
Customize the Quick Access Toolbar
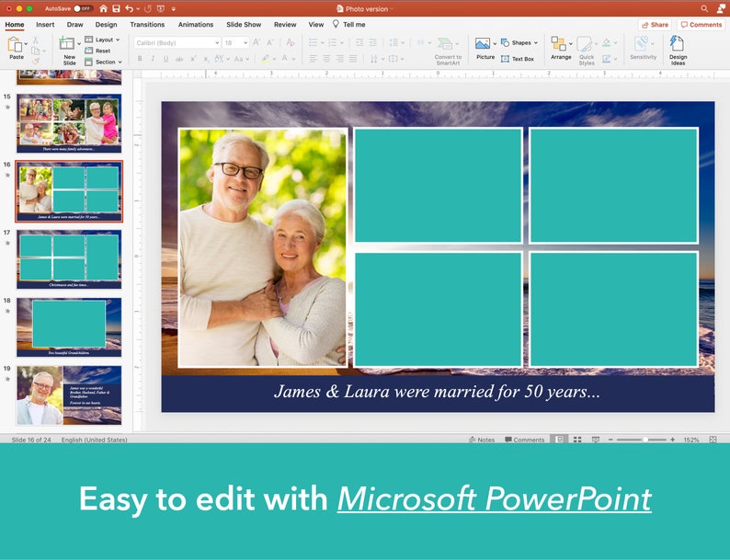pyautogui.click(x=173, y=8)
